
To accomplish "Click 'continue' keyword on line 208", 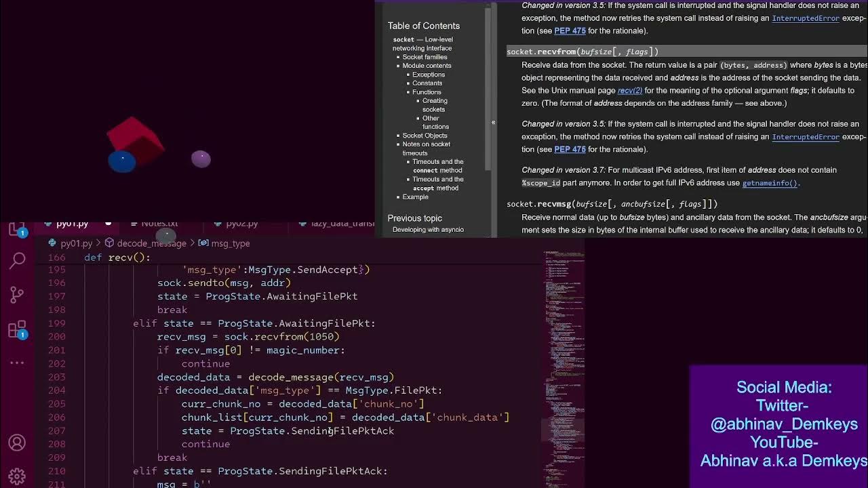I will (x=205, y=445).
